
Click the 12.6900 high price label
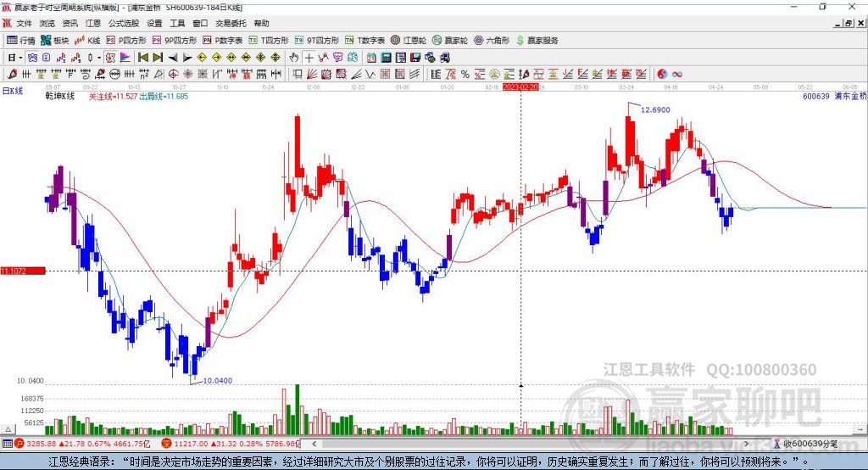(x=655, y=109)
